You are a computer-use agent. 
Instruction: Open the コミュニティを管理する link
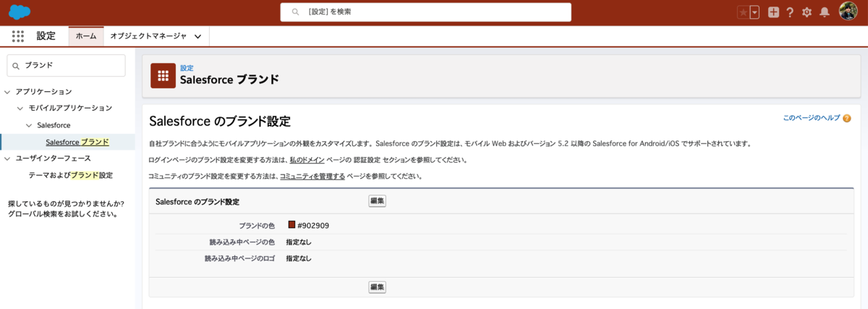(x=312, y=176)
